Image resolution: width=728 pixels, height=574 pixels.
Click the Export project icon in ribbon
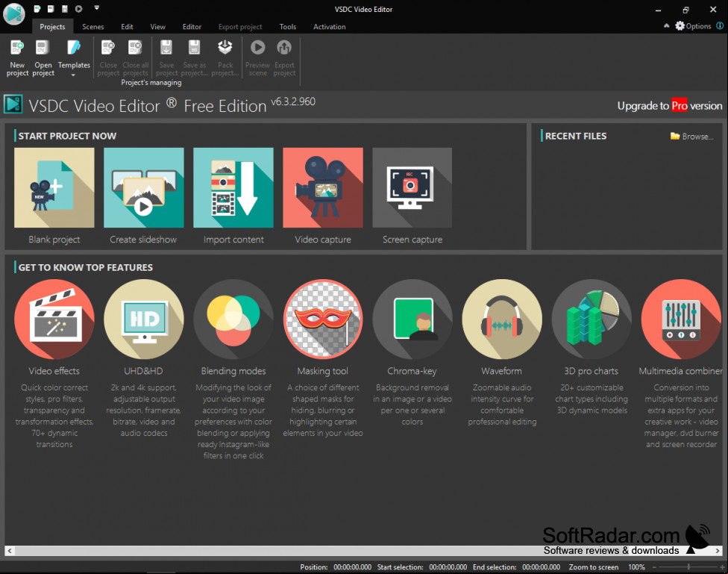284,48
